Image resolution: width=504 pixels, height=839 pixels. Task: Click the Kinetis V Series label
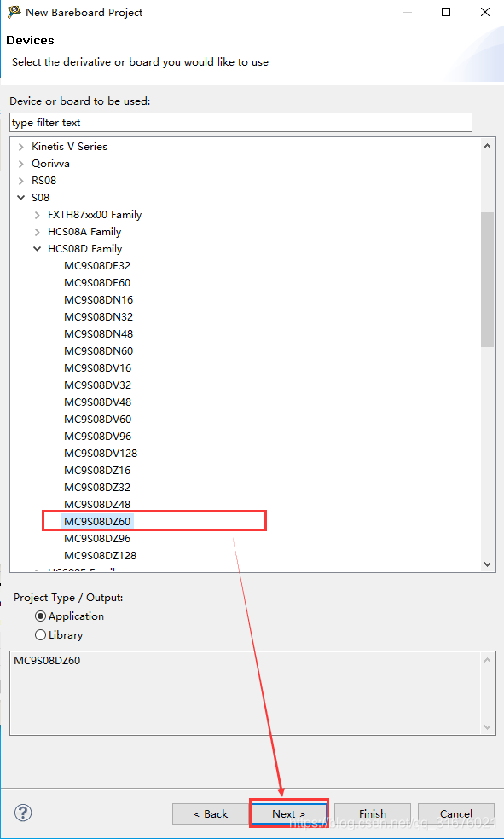coord(70,146)
